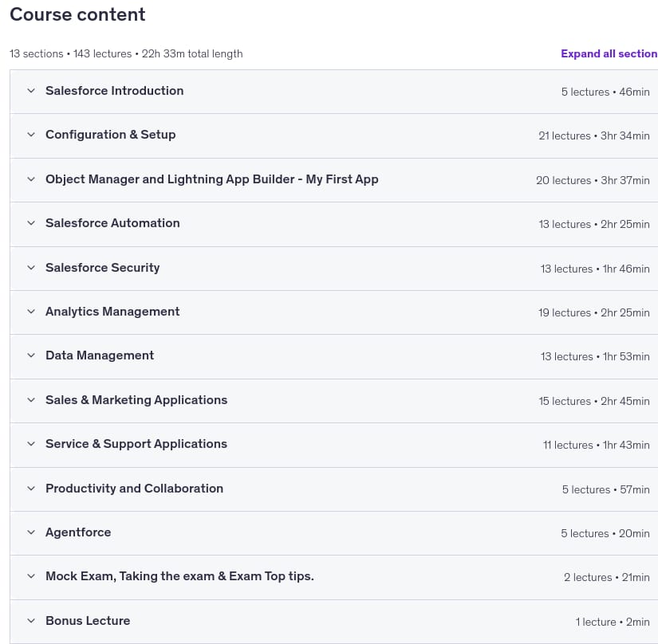Open the Bonus Lecture section title

pyautogui.click(x=88, y=621)
